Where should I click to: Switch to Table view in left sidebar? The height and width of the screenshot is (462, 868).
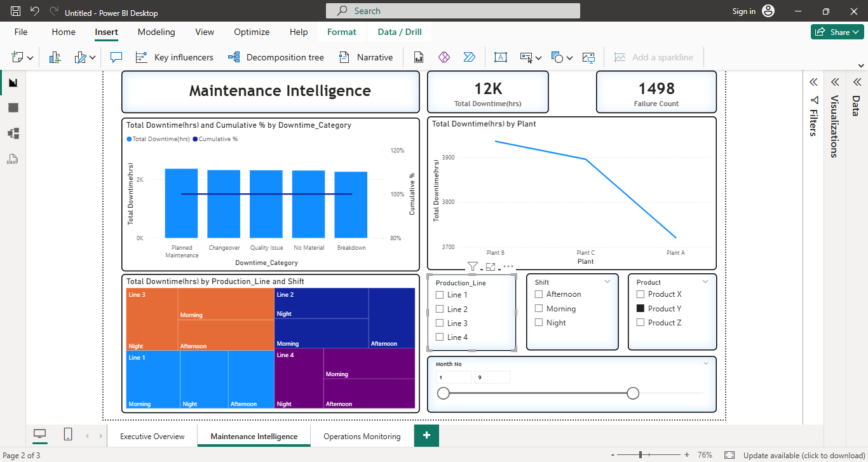coord(13,108)
